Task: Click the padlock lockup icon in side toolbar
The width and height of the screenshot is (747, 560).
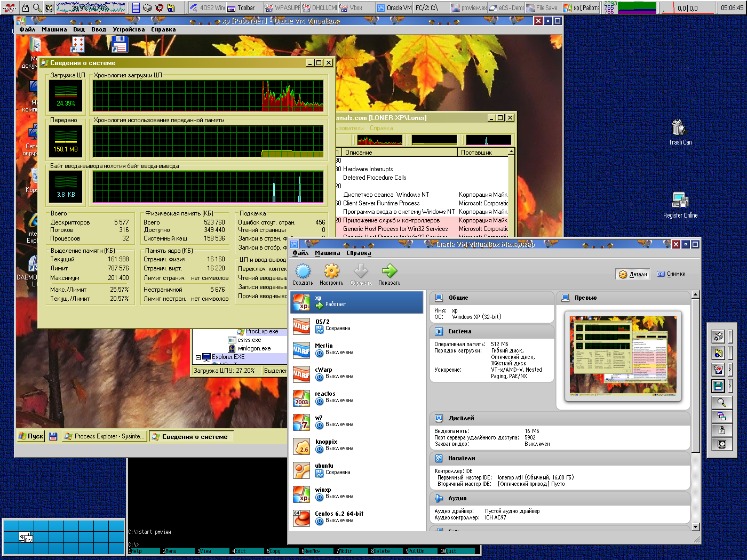Action: pos(721,430)
